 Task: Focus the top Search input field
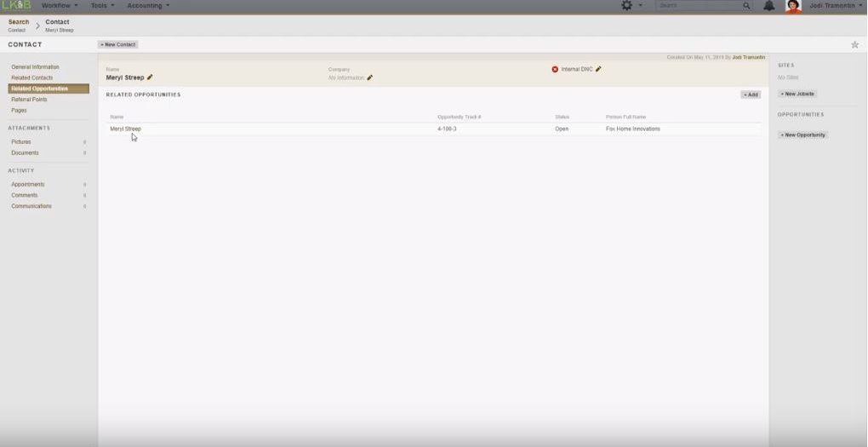(698, 6)
